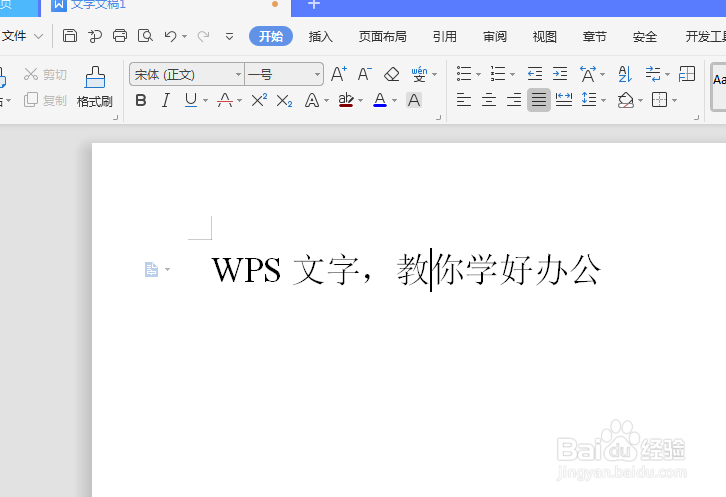Toggle Superscript X²

tap(259, 100)
